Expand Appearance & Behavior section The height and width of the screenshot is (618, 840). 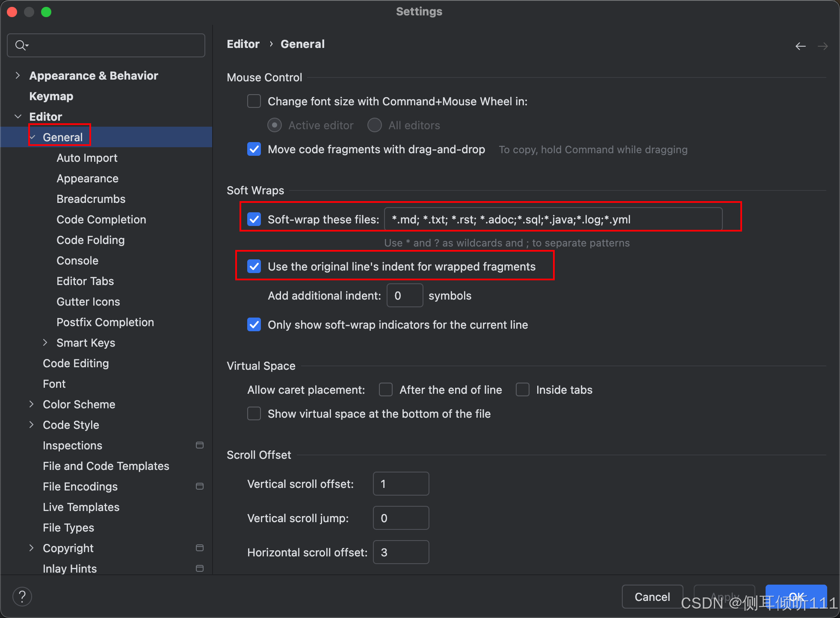[18, 76]
